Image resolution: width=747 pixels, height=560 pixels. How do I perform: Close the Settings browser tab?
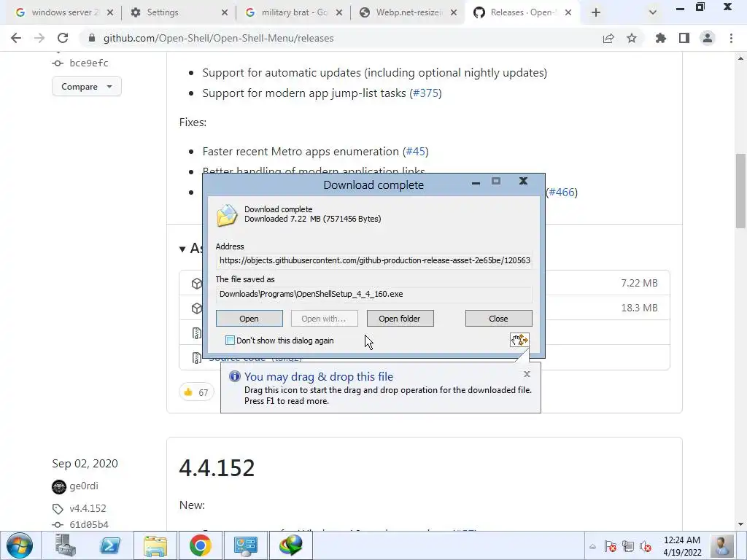(x=225, y=13)
